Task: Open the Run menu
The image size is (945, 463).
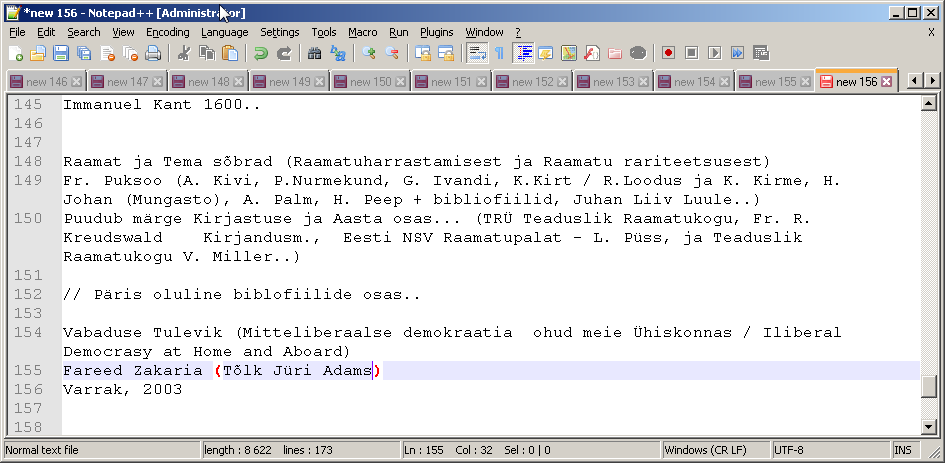Action: [398, 32]
